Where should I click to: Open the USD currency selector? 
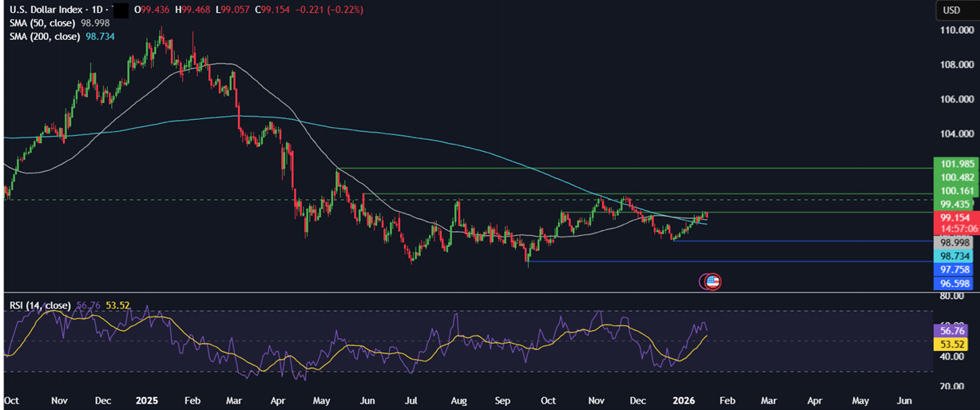[x=950, y=10]
